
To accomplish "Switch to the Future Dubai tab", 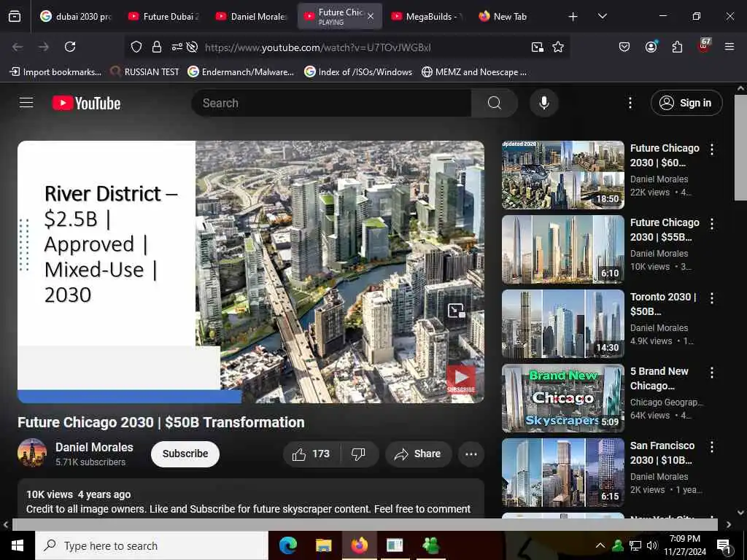I will 165,17.
